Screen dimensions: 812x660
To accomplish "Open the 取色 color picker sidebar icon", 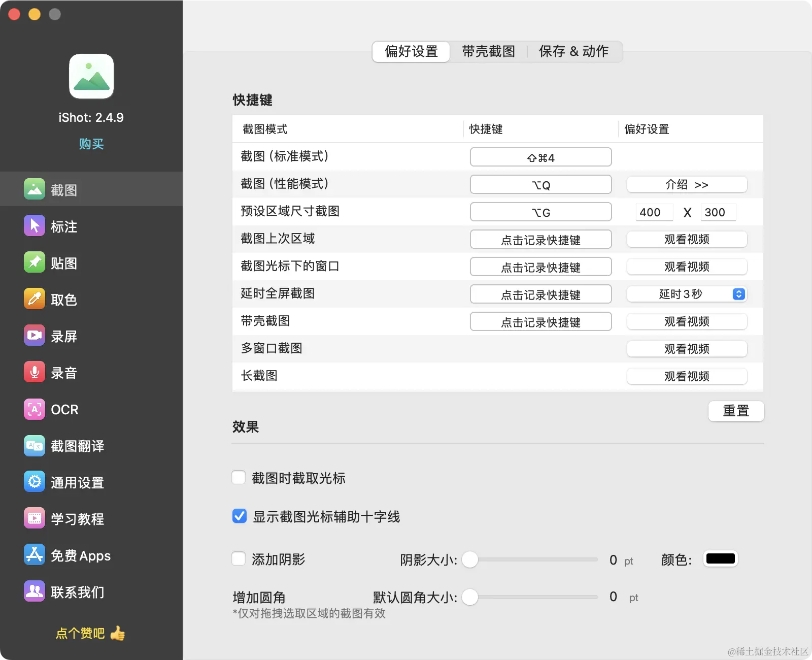I will [35, 299].
